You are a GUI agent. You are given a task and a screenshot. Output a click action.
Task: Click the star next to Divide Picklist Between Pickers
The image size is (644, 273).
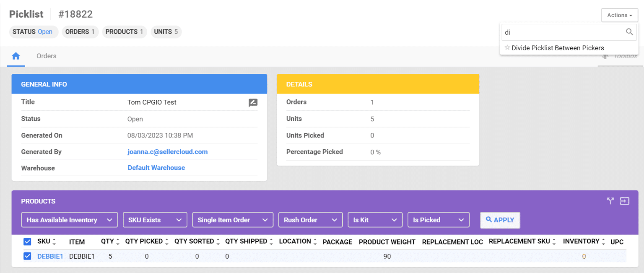tap(507, 48)
